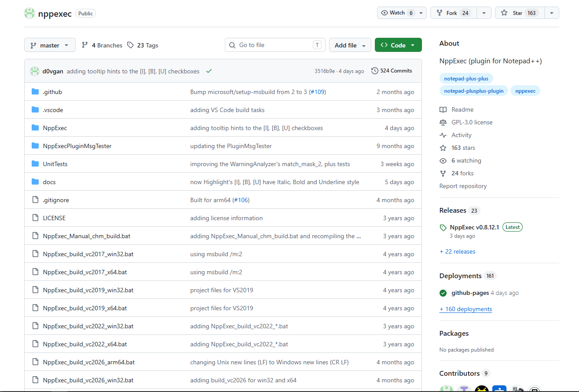Open the nppexec repository owner avatar
Screen dimensions: 579x392
(x=29, y=13)
